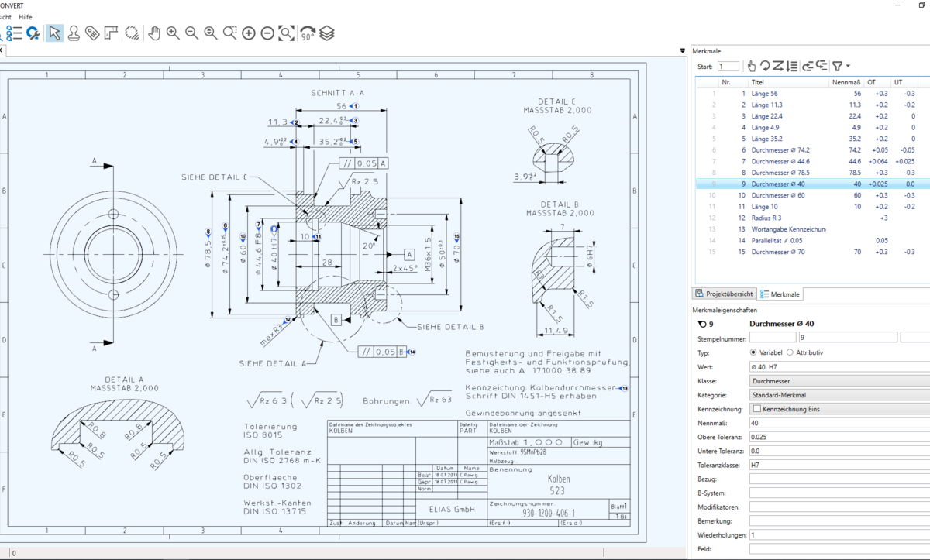Open the Hilfe menu
Screen dimensions: 930x560
coord(26,17)
